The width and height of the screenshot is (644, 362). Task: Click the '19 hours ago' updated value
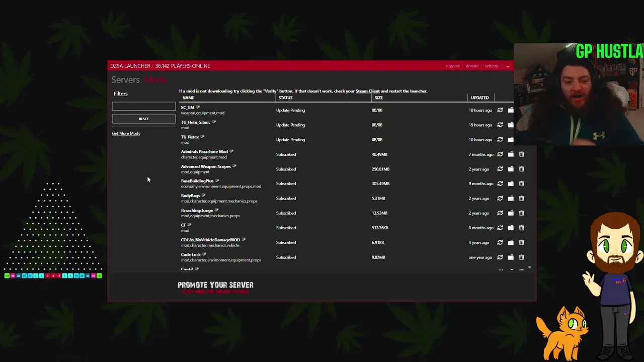point(480,125)
